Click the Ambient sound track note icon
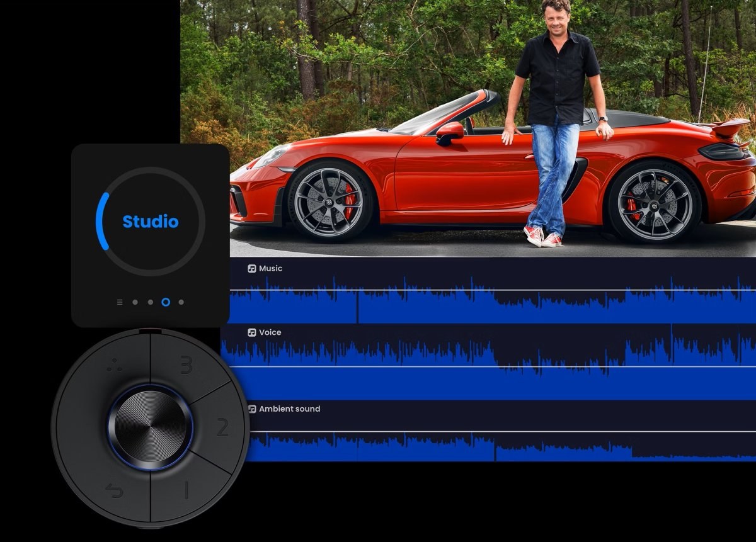 pyautogui.click(x=252, y=409)
